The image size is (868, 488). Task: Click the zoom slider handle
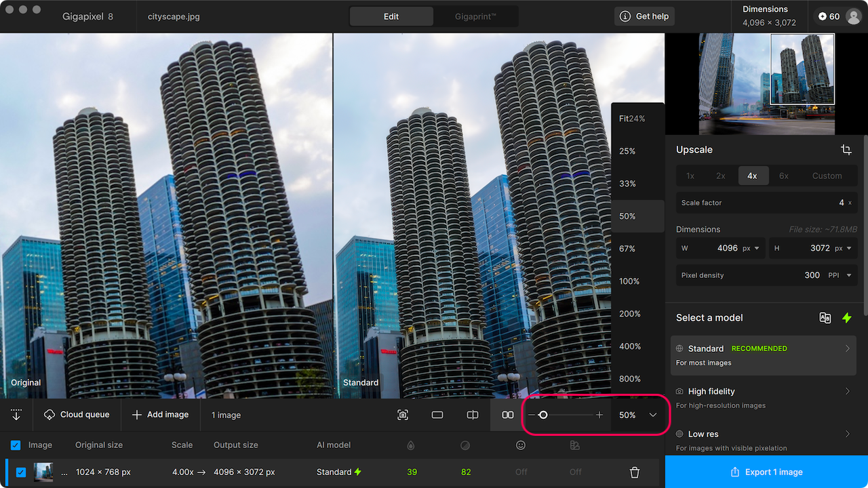(543, 415)
